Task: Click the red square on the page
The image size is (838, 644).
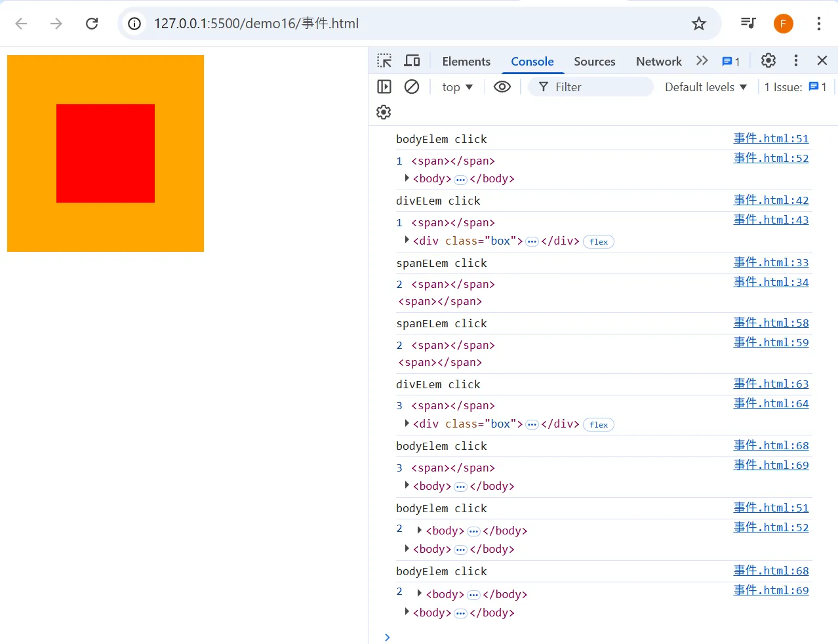Action: pos(106,153)
